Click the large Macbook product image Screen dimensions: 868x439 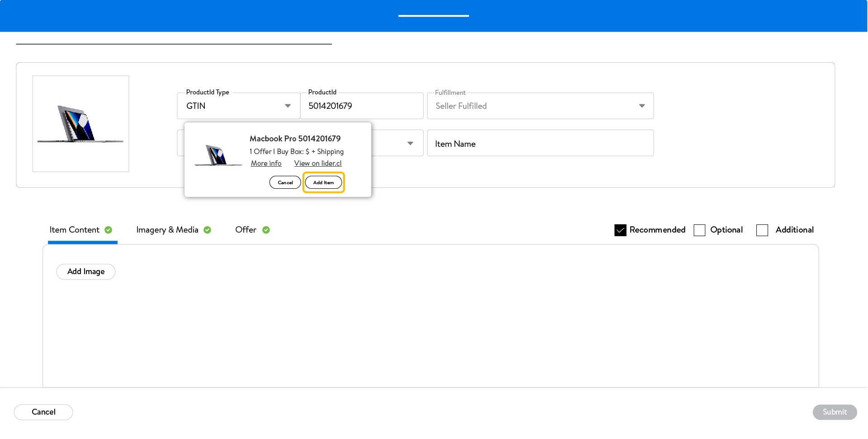point(80,124)
